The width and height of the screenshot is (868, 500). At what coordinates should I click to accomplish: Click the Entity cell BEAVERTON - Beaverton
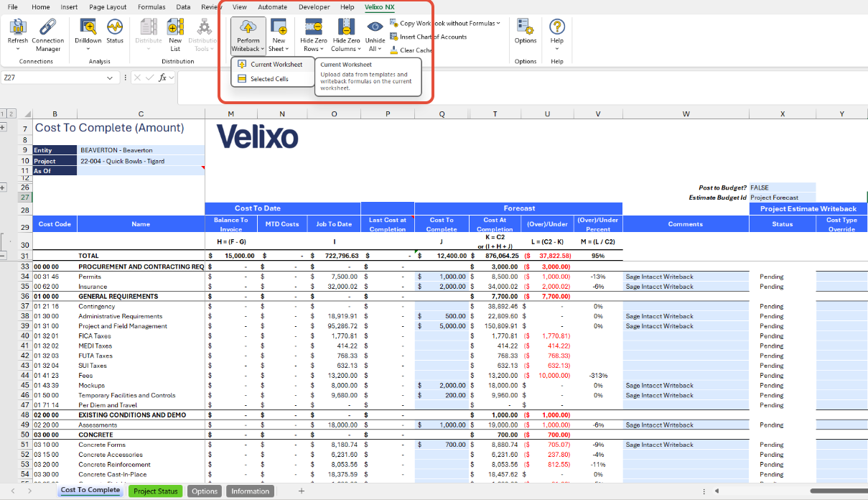(x=141, y=150)
